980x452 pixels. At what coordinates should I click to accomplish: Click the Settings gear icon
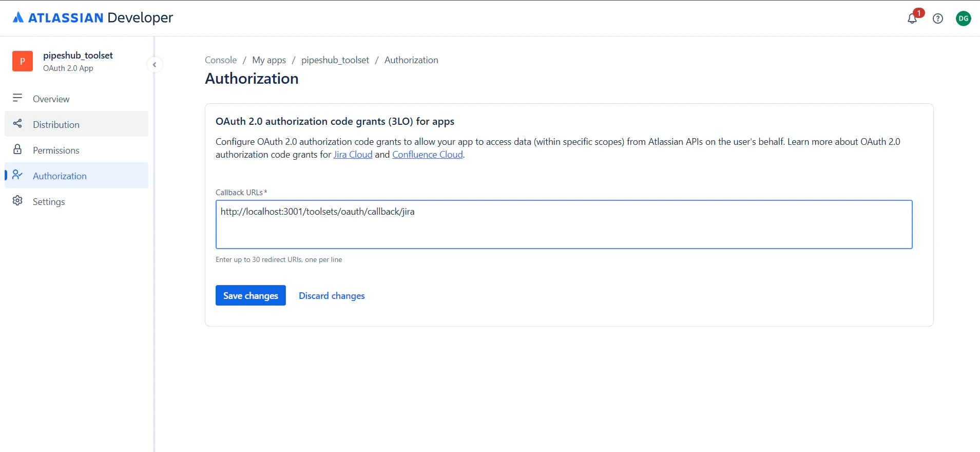17,200
